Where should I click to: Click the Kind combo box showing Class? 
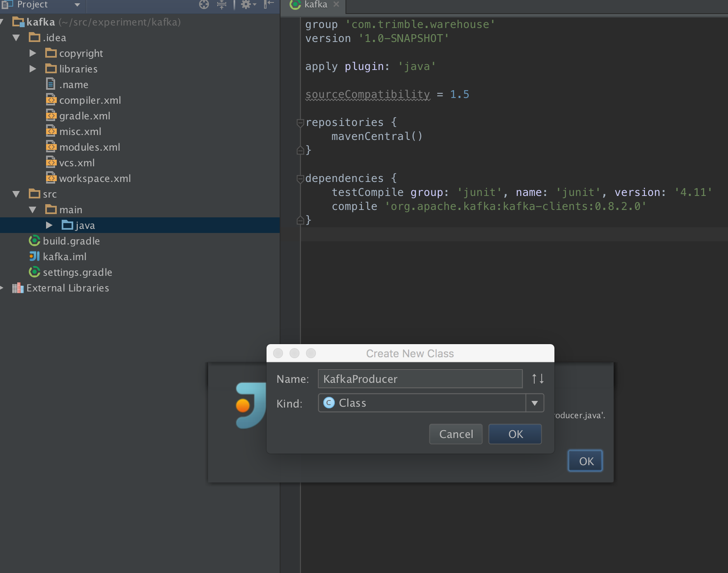(431, 403)
